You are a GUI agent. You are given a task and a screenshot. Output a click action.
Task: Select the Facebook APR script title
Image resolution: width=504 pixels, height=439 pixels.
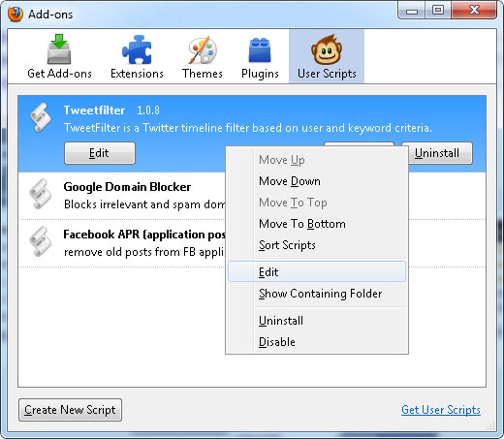click(144, 235)
